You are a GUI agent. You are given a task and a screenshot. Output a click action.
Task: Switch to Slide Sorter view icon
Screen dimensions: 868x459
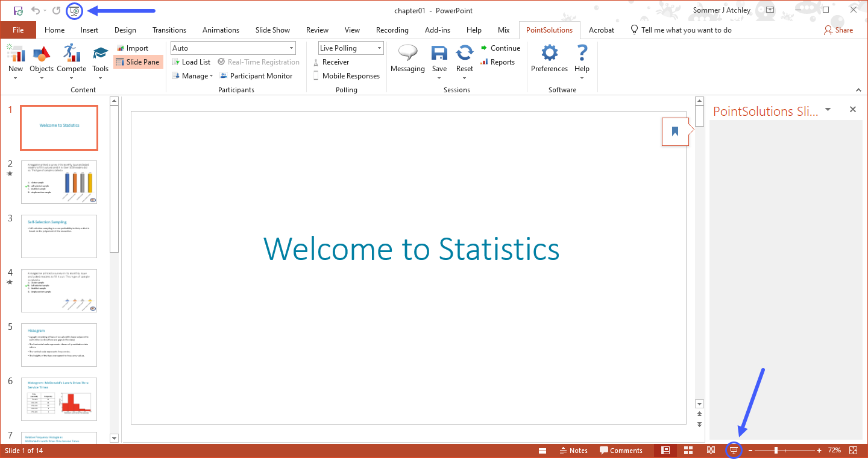click(688, 451)
